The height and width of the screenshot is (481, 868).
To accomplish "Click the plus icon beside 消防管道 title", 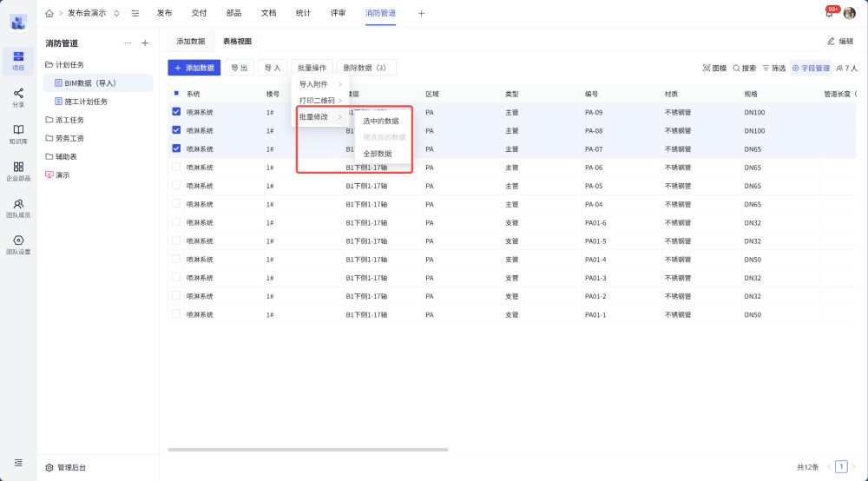I will pos(145,43).
